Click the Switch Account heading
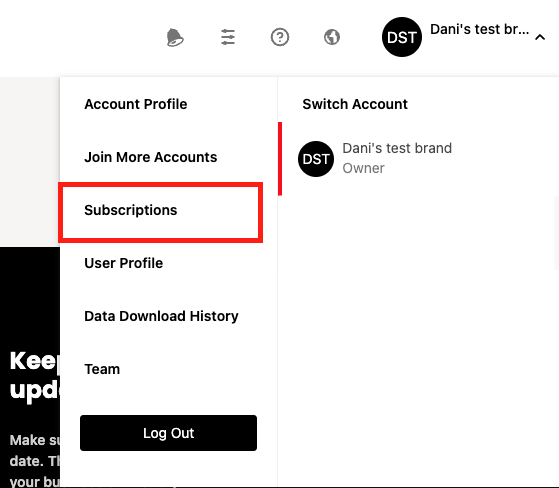Viewport: 559px width, 488px height. 355,104
